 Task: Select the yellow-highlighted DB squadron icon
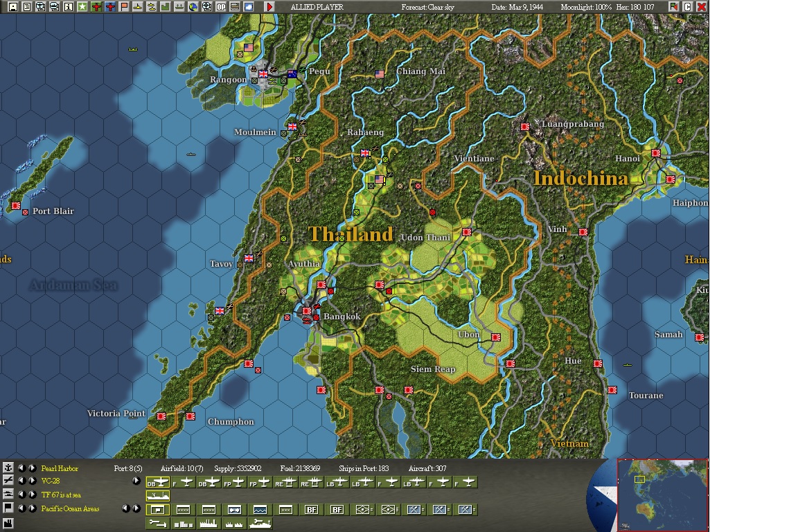(x=158, y=482)
